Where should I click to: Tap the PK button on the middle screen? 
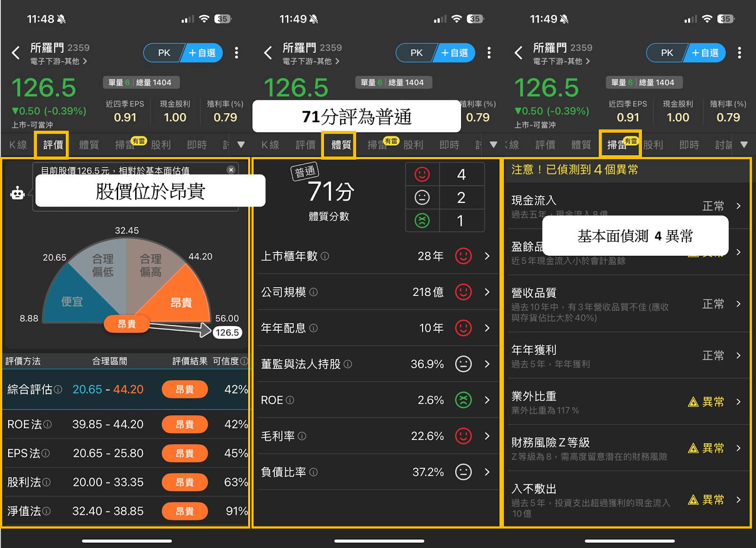[x=416, y=53]
